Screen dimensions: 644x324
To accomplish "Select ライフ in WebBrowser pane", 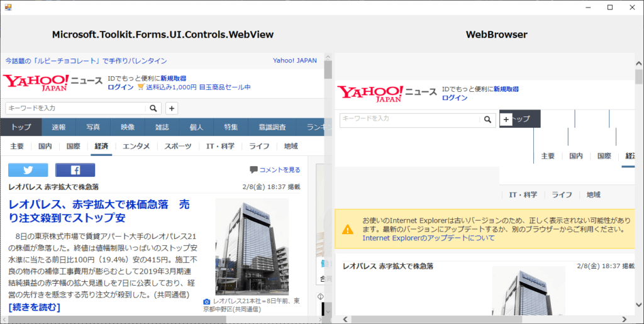I will pyautogui.click(x=562, y=194).
